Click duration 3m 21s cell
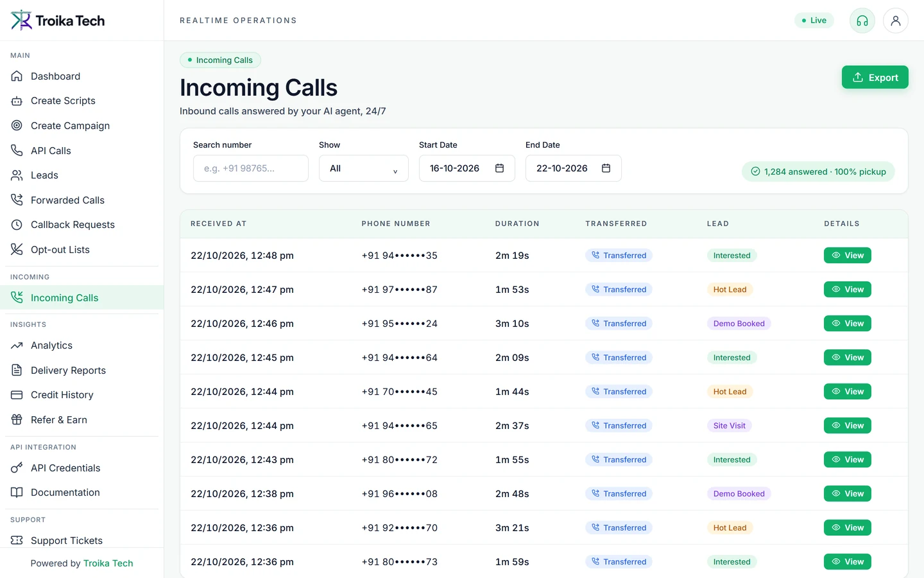 tap(512, 527)
